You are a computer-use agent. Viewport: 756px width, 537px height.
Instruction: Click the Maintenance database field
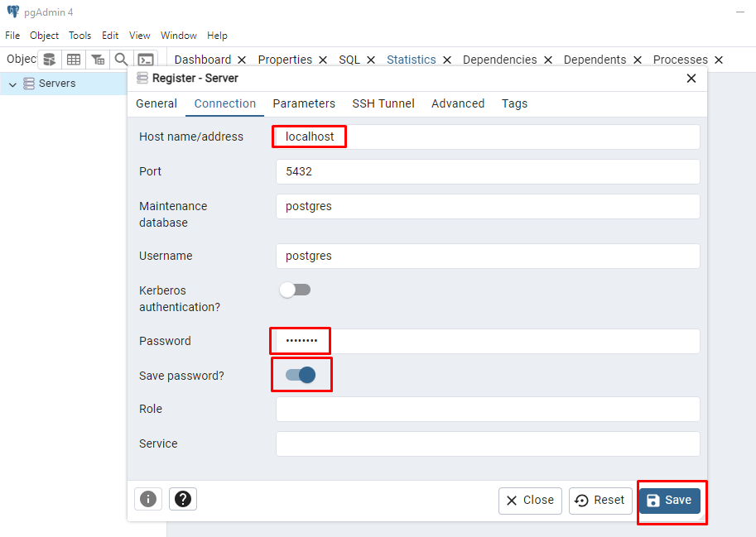[x=488, y=206]
